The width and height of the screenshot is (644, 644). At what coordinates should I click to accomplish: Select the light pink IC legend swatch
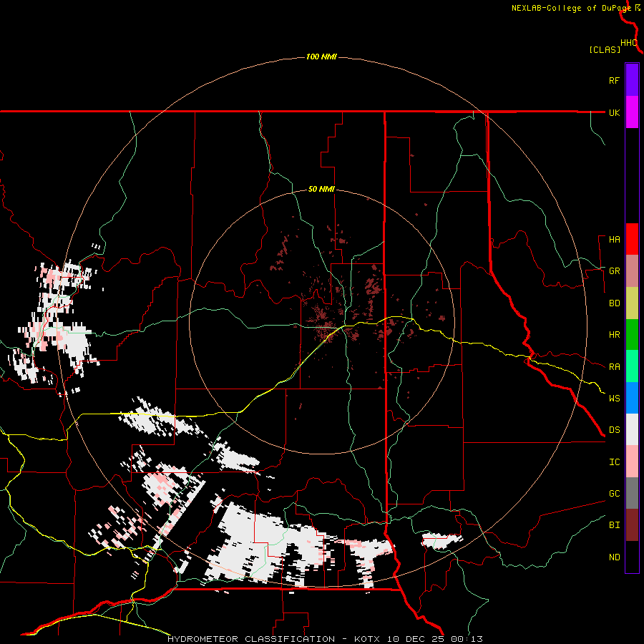pos(632,462)
